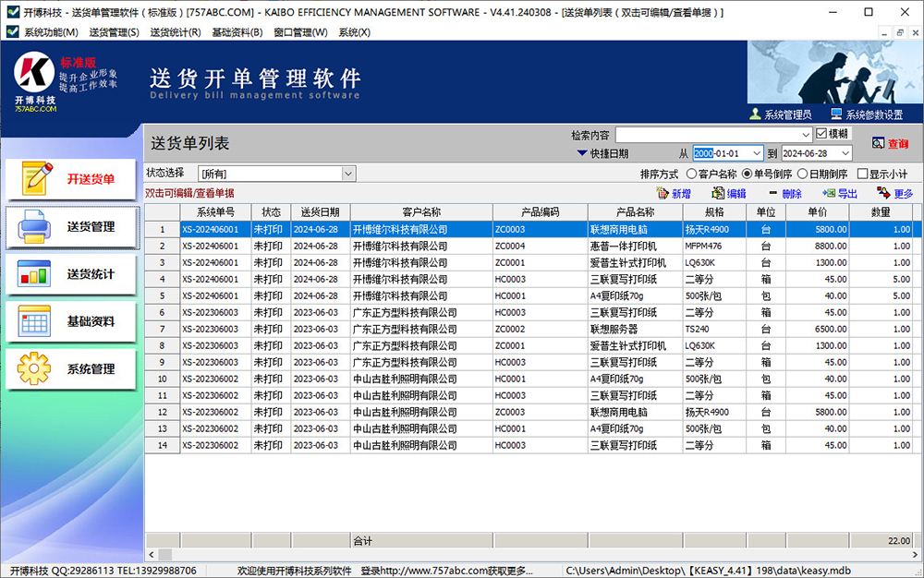Click the 系统参数设置 monitor icon
This screenshot has width=924, height=578.
tap(836, 114)
